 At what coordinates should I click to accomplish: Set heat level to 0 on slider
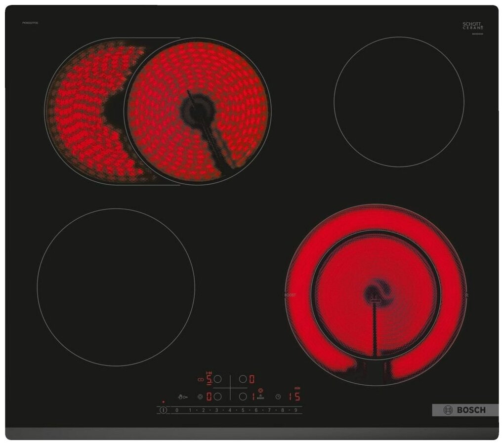[x=177, y=410]
